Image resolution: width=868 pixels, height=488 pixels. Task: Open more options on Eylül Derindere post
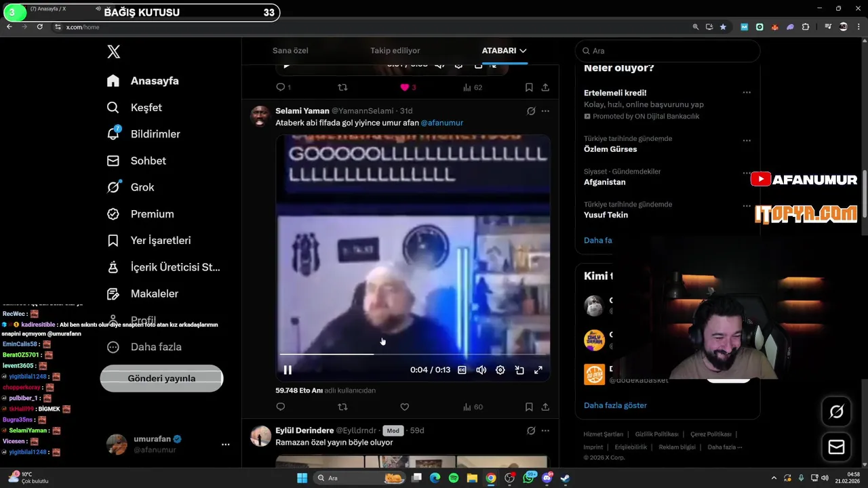point(545,430)
